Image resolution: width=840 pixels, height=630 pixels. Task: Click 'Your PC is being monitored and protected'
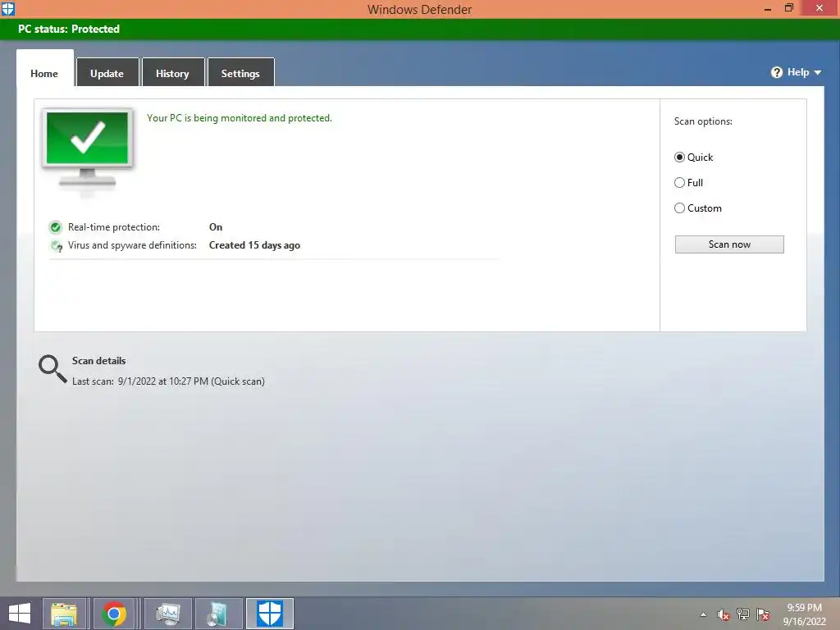(x=240, y=118)
